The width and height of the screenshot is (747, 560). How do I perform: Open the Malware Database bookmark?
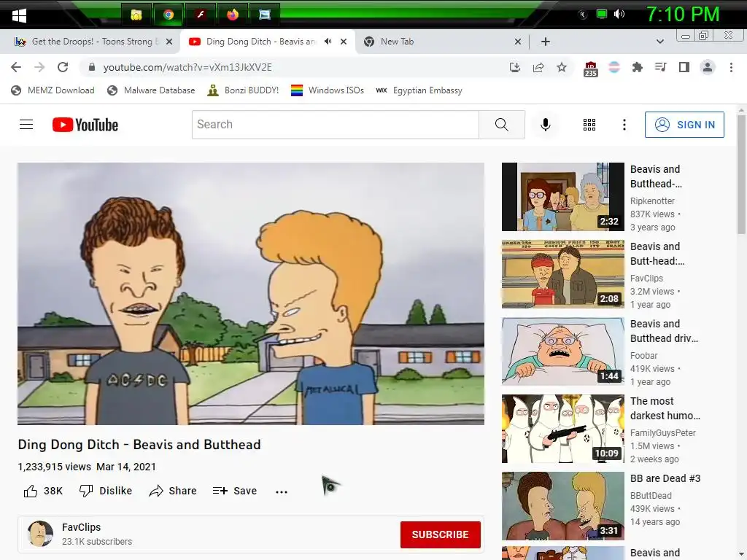click(151, 90)
